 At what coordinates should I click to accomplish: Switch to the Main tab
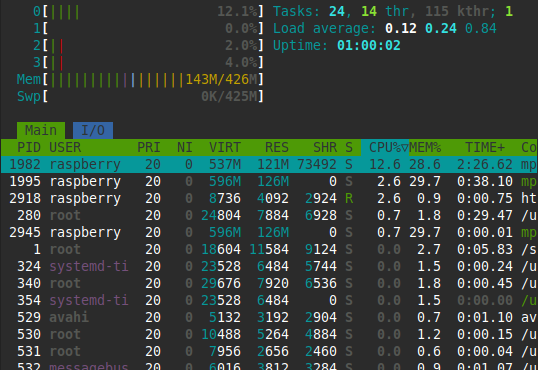[41, 130]
